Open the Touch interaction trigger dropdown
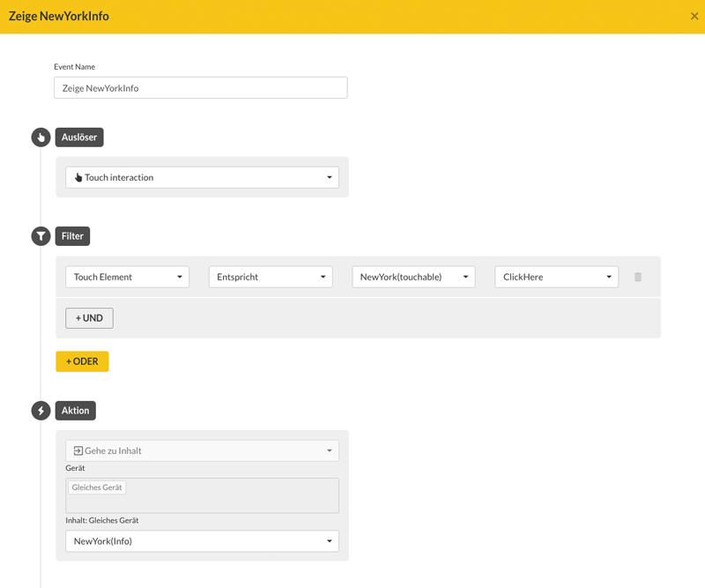Image resolution: width=705 pixels, height=588 pixels. pos(203,177)
